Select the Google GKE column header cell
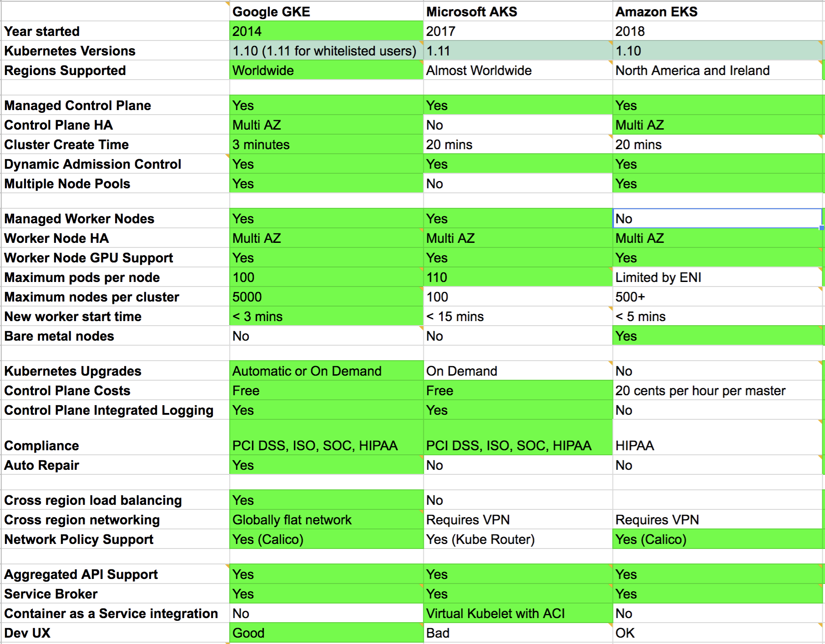Screen dimensions: 825x644 (326, 11)
